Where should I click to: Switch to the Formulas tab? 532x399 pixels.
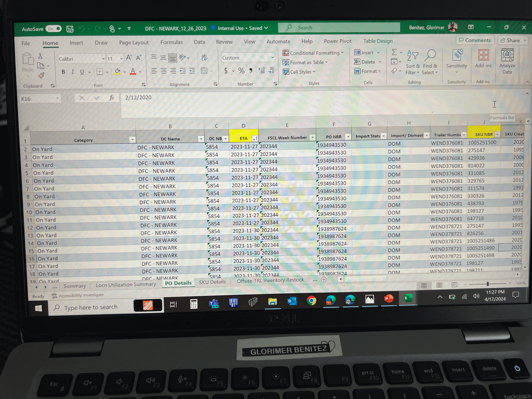click(172, 42)
